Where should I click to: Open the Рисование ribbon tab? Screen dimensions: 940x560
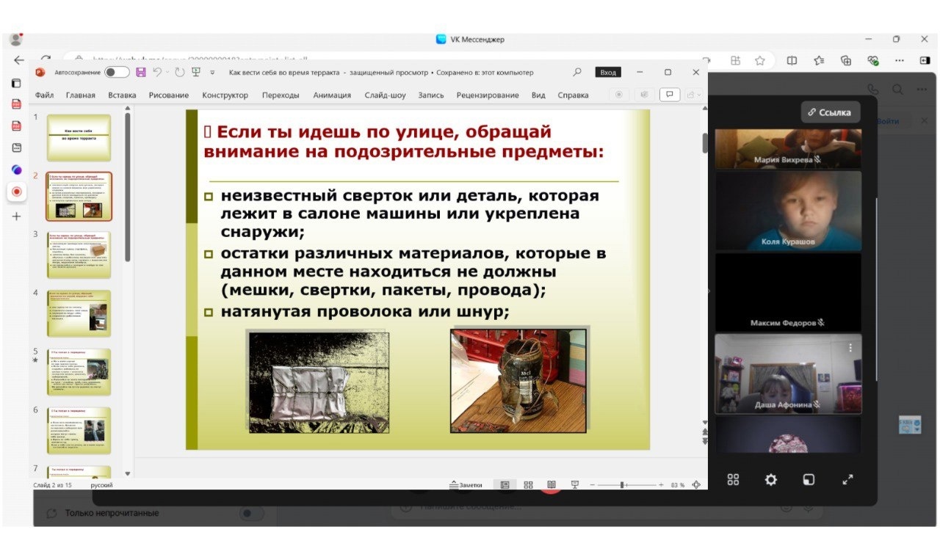tap(169, 95)
